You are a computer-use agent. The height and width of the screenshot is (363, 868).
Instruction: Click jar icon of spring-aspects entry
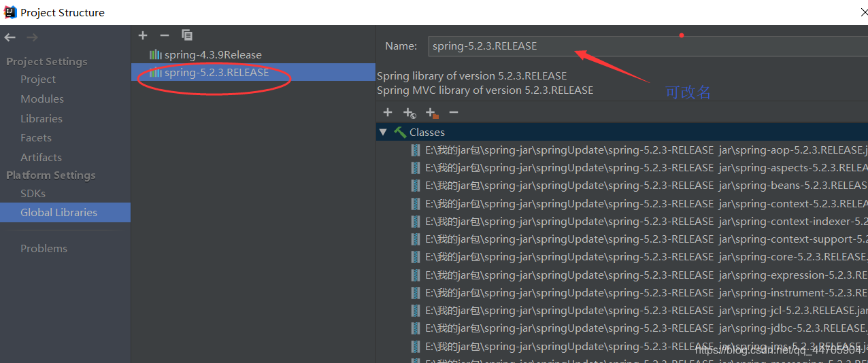(416, 167)
